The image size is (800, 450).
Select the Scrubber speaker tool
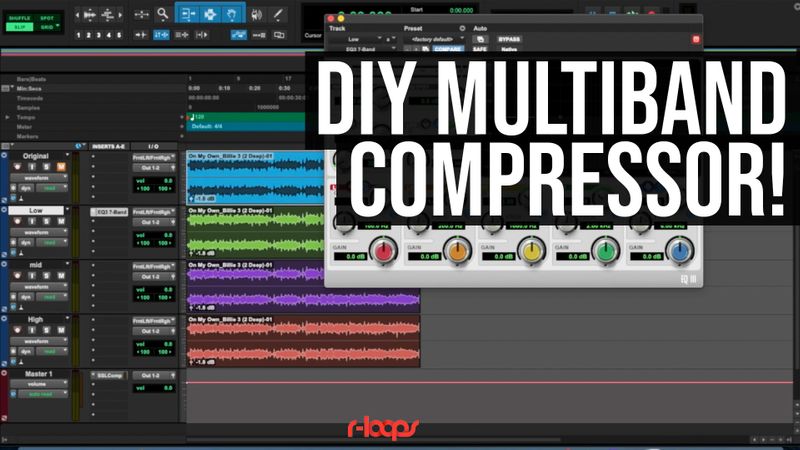click(x=256, y=14)
